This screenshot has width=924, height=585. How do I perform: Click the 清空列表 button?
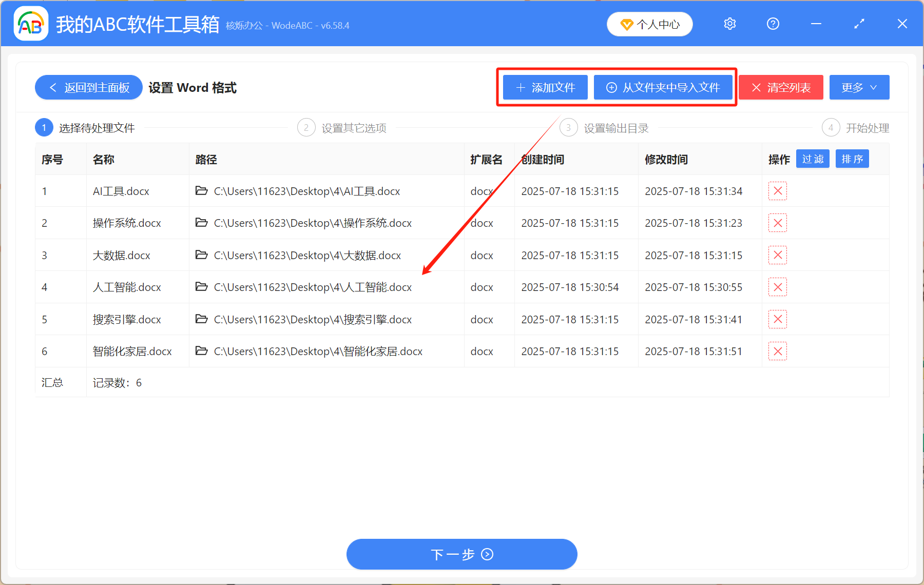click(781, 87)
